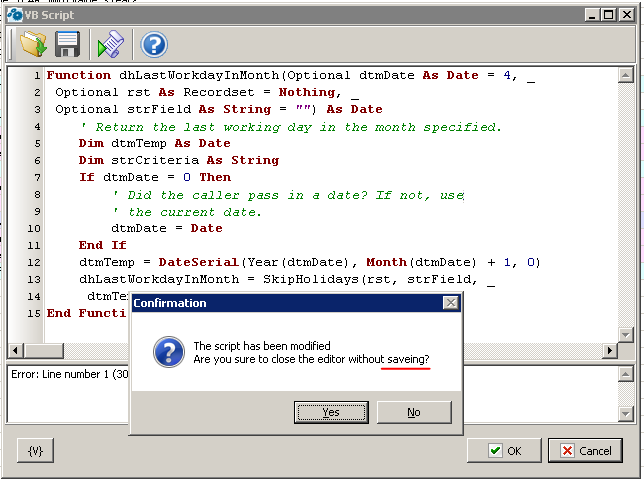Open Help with the question mark icon
644x481 pixels.
coord(153,44)
